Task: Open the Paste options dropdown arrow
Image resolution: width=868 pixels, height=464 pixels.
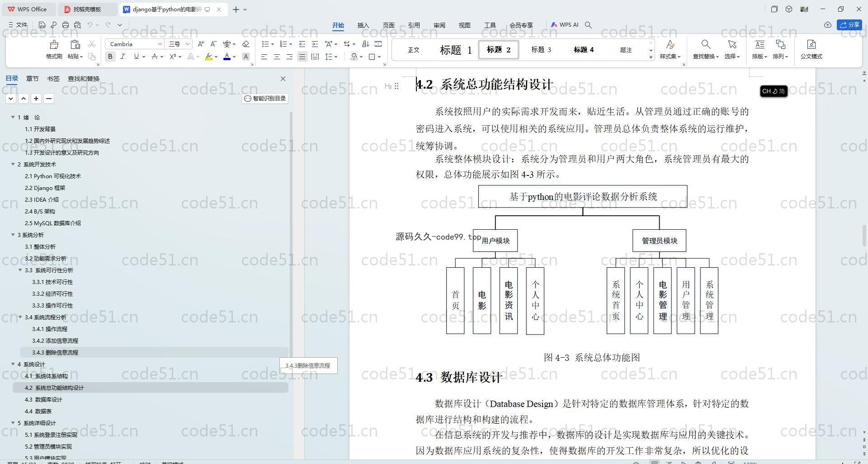Action: click(x=81, y=57)
